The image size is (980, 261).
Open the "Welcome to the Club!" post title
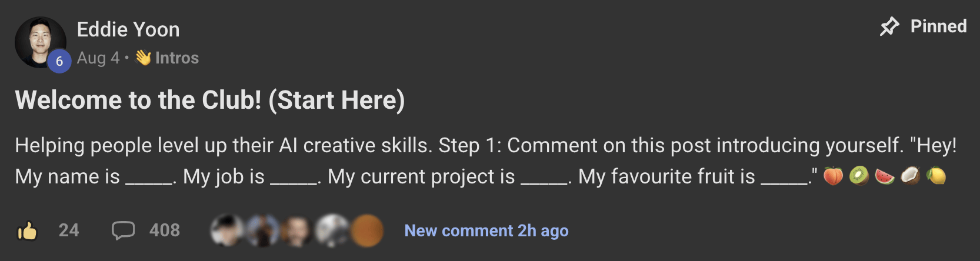pos(210,100)
